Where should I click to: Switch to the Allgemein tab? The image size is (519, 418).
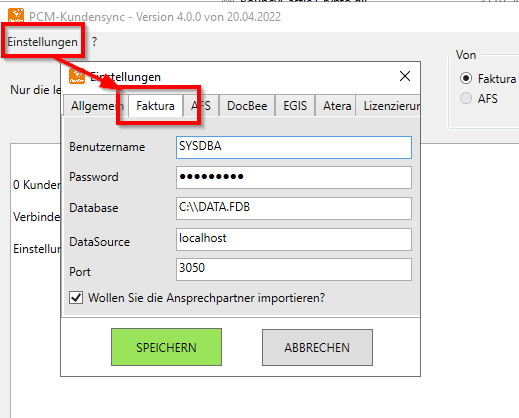tap(97, 106)
